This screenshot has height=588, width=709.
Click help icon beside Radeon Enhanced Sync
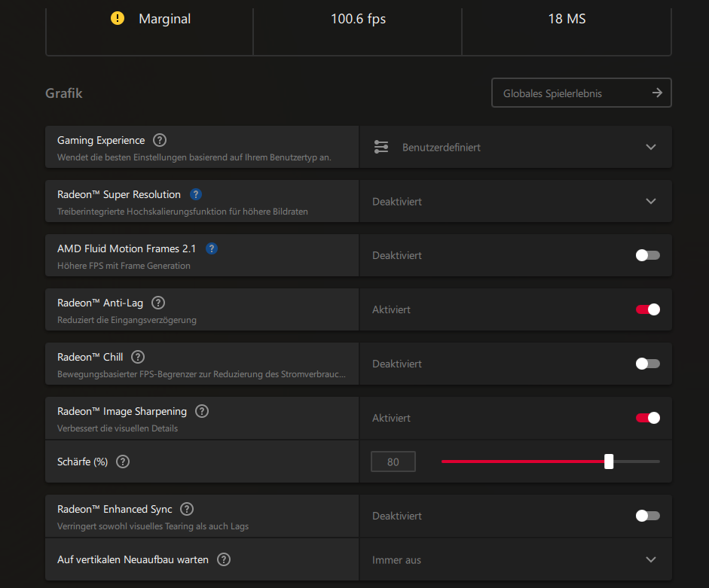pos(187,509)
